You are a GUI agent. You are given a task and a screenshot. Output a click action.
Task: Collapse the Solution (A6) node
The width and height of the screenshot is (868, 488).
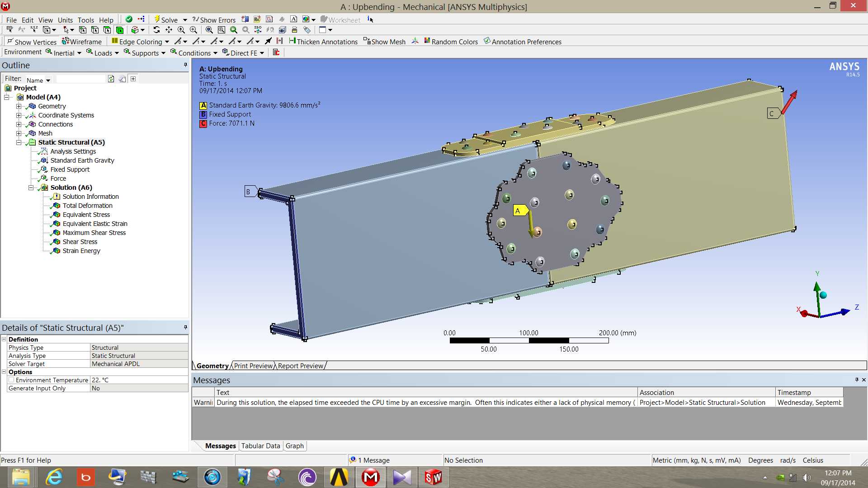point(31,188)
